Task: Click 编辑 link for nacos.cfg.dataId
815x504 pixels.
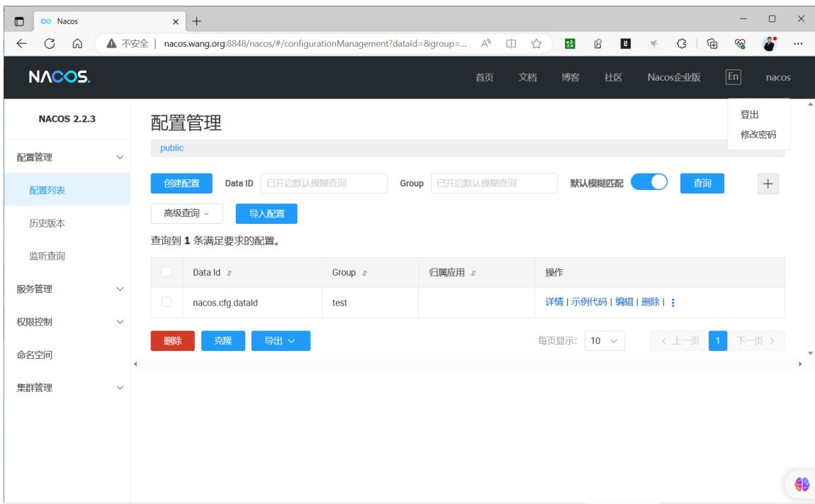Action: point(624,302)
